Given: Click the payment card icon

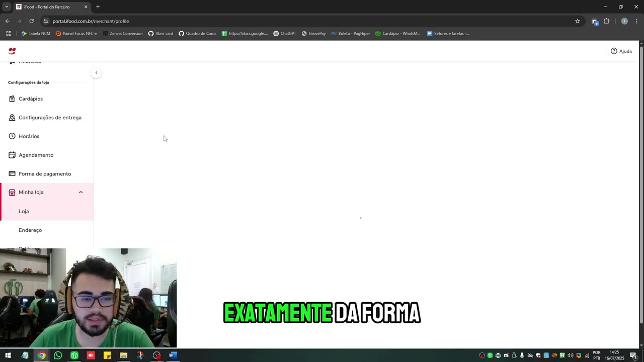Looking at the screenshot, I should click(12, 174).
